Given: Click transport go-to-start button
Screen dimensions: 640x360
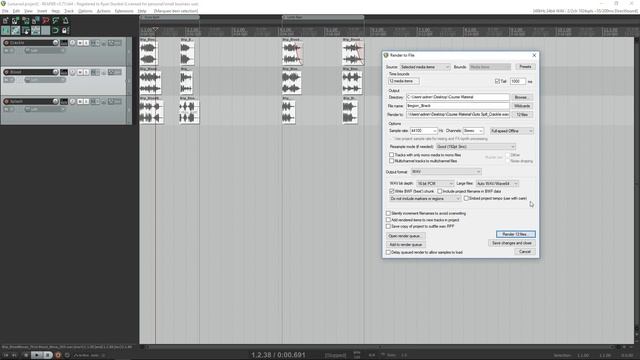Looking at the screenshot, I should 6,355.
